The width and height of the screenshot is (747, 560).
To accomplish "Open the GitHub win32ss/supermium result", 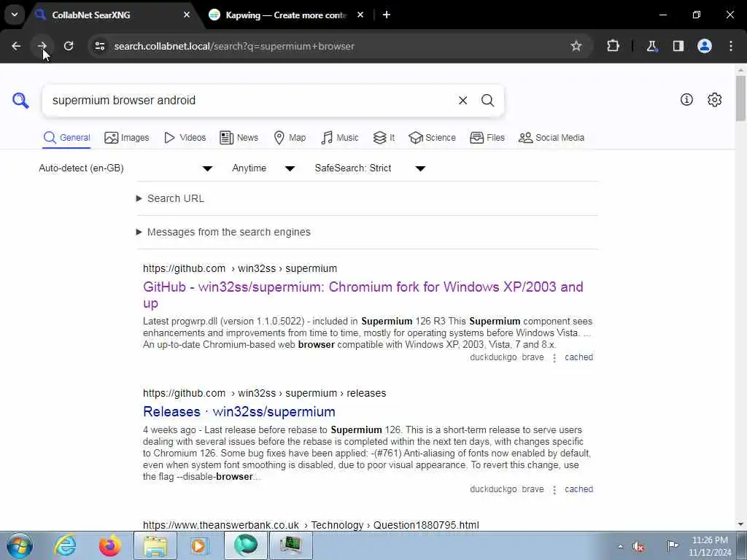I will 363,295.
